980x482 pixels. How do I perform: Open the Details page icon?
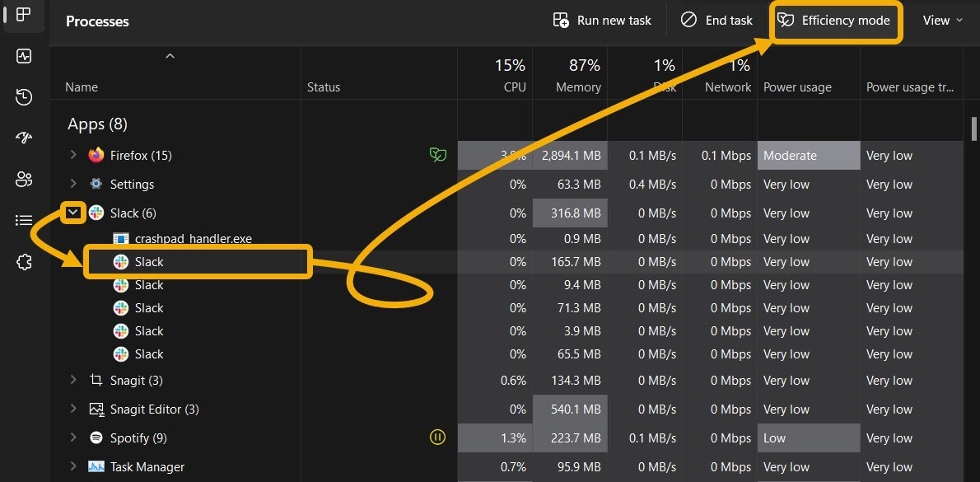(x=23, y=220)
